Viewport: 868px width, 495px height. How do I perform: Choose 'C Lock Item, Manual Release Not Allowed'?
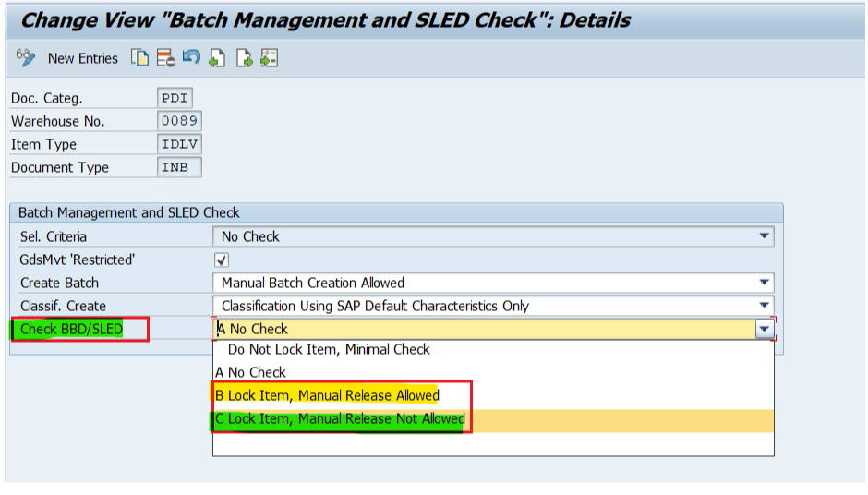493,419
